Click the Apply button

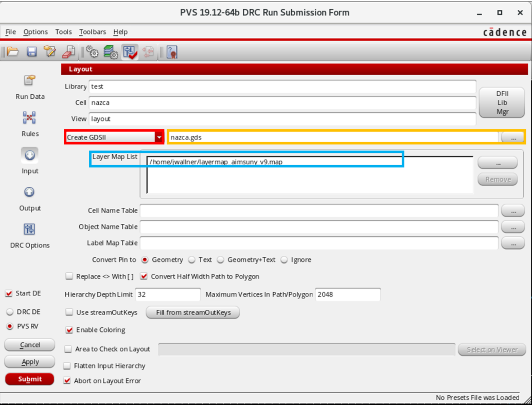coord(29,362)
